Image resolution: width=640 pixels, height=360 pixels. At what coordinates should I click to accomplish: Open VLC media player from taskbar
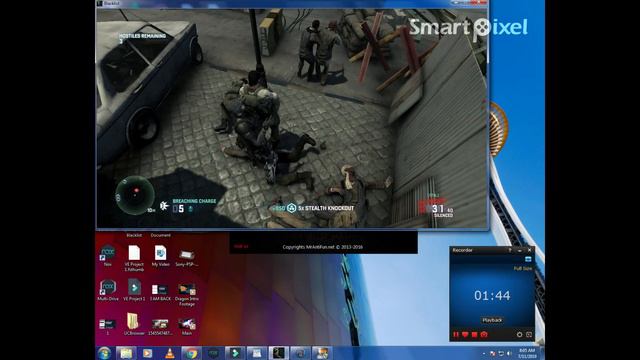coord(169,353)
